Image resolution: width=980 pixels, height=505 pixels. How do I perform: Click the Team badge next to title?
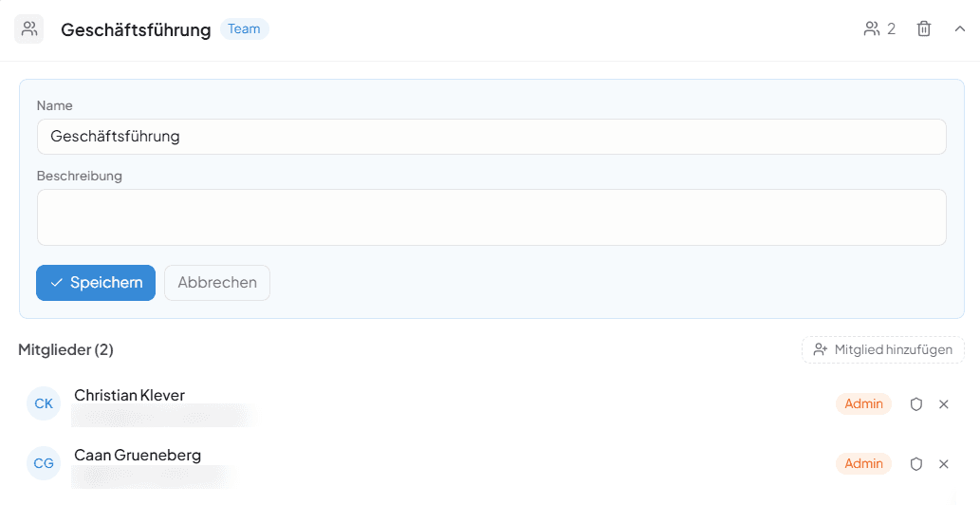[x=244, y=28]
